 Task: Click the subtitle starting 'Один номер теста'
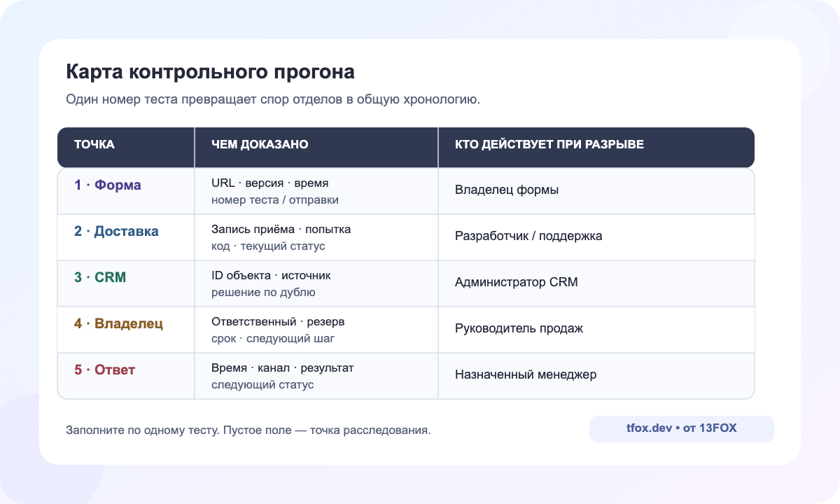(x=273, y=99)
